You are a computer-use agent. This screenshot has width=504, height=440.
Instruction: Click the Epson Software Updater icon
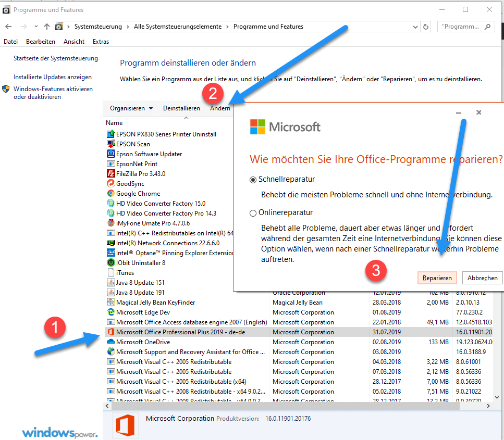pos(110,154)
